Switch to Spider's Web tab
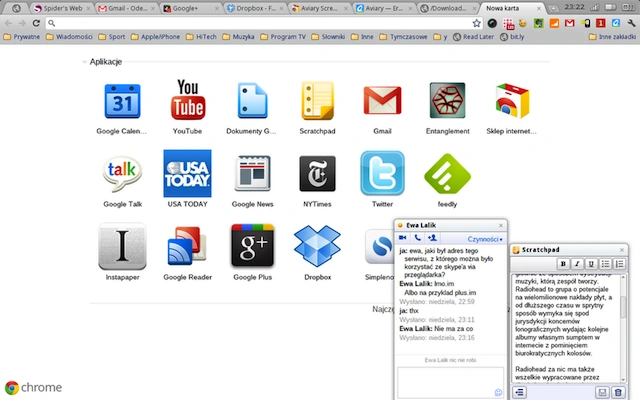The height and width of the screenshot is (400, 640). click(62, 8)
